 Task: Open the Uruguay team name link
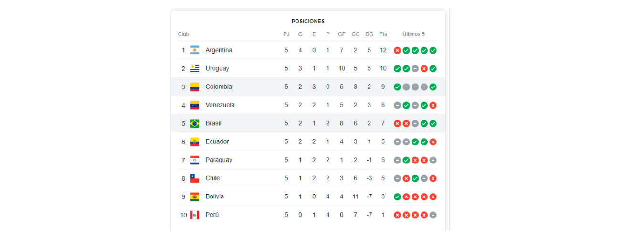(217, 68)
